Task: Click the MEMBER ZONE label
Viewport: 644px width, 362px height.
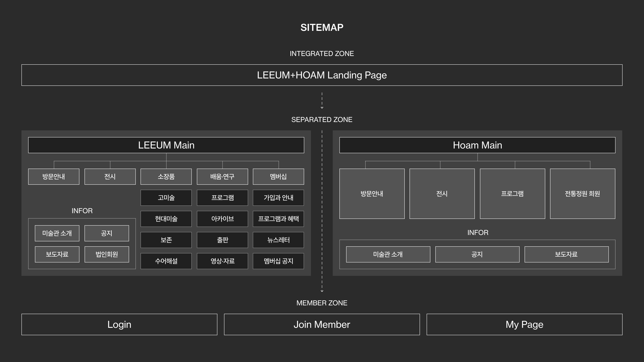Action: [x=322, y=303]
